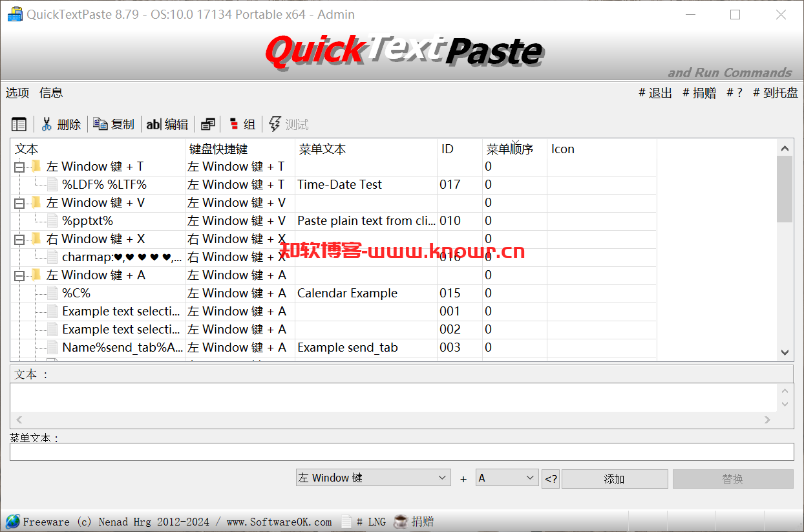Click the globe icon in status bar
The image size is (804, 532).
(13, 521)
